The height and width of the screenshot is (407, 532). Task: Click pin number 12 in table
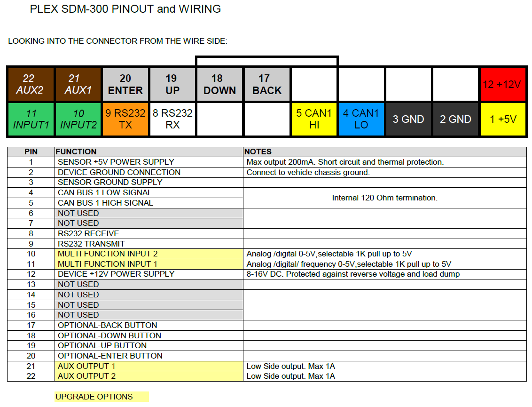pos(31,274)
